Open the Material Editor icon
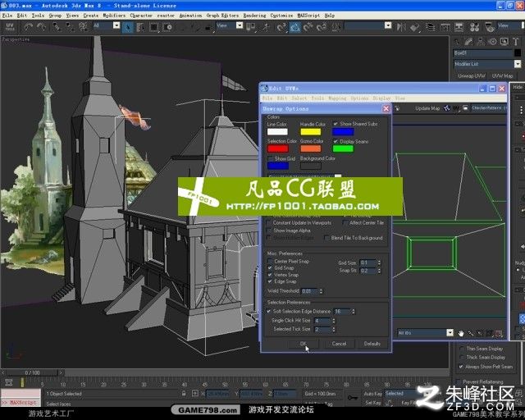 click(474, 27)
